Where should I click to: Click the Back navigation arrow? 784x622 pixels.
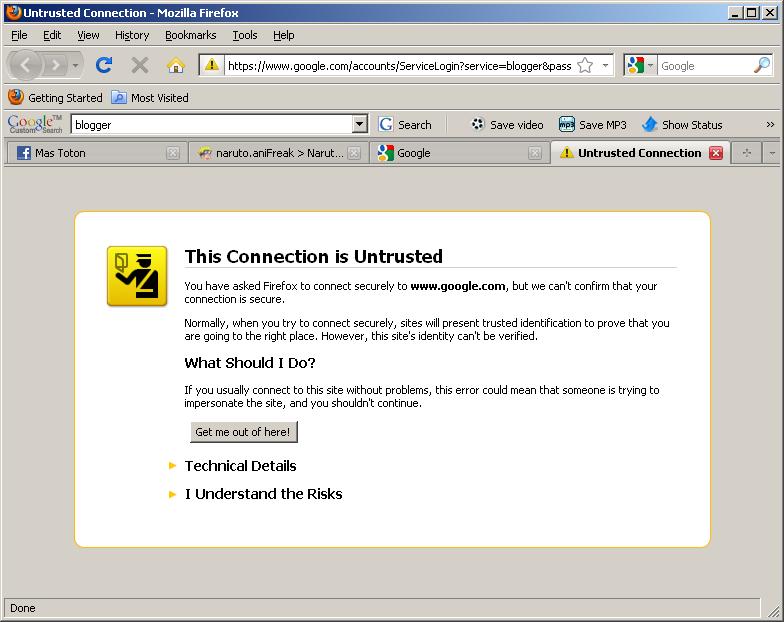pos(24,65)
